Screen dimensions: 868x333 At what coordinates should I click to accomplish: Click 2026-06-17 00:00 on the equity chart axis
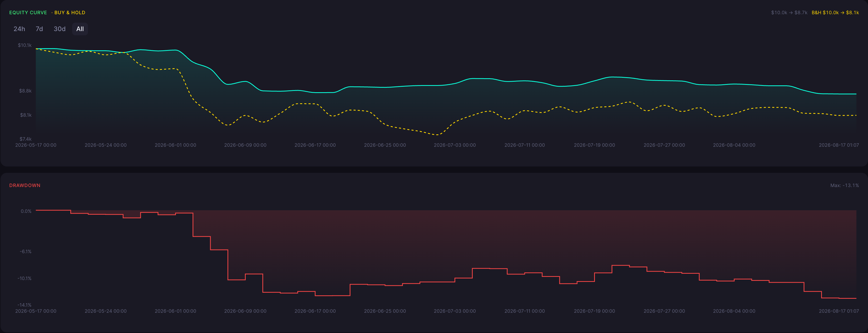tap(315, 145)
